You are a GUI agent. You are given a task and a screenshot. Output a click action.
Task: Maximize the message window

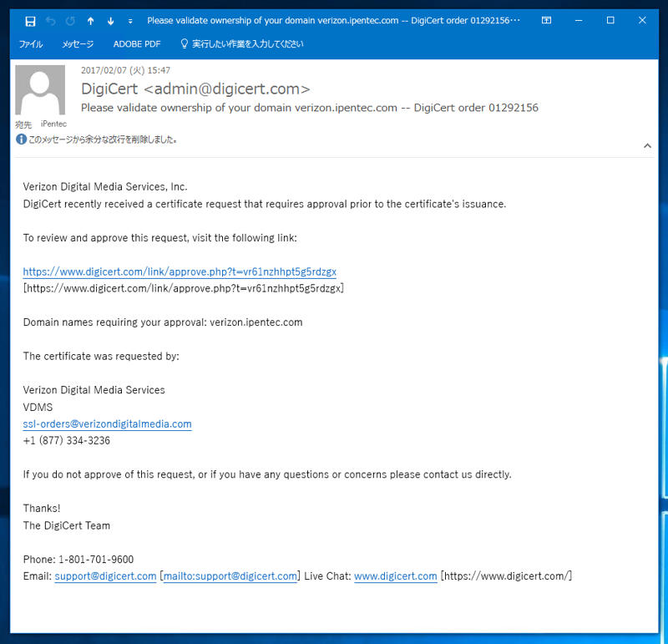tap(610, 20)
